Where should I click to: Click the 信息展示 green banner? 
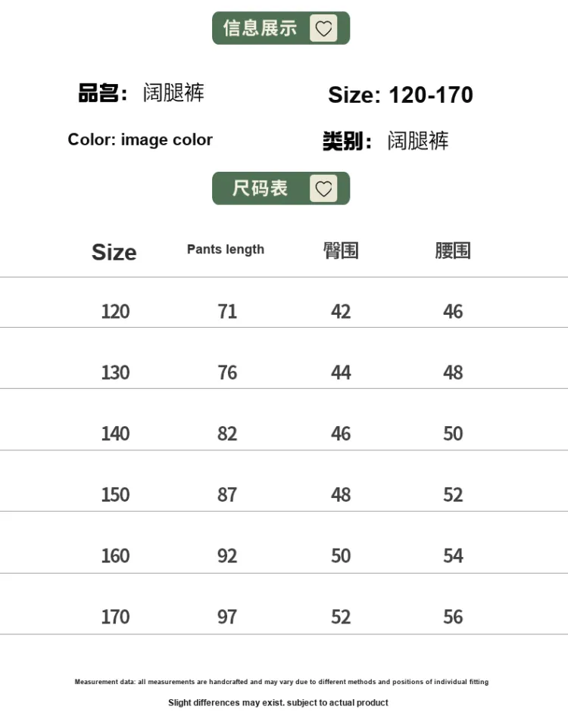(260, 29)
